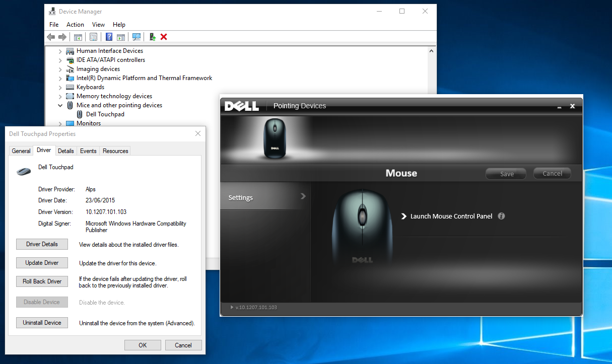
Task: Click the Update device driver toolbar icon
Action: (x=152, y=37)
